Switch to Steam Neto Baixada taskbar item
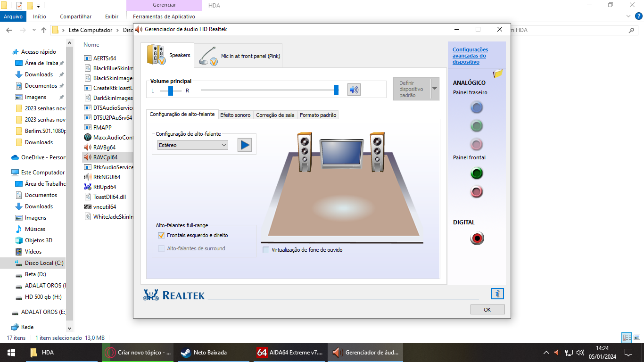The height and width of the screenshot is (362, 644). (x=212, y=352)
